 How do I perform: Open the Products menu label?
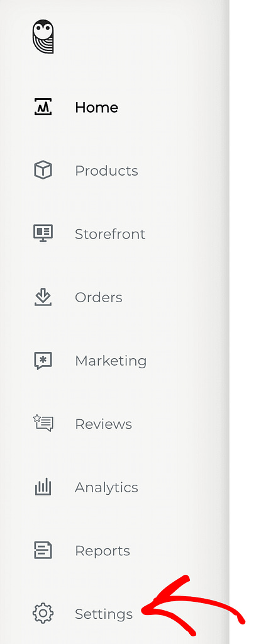tap(106, 171)
